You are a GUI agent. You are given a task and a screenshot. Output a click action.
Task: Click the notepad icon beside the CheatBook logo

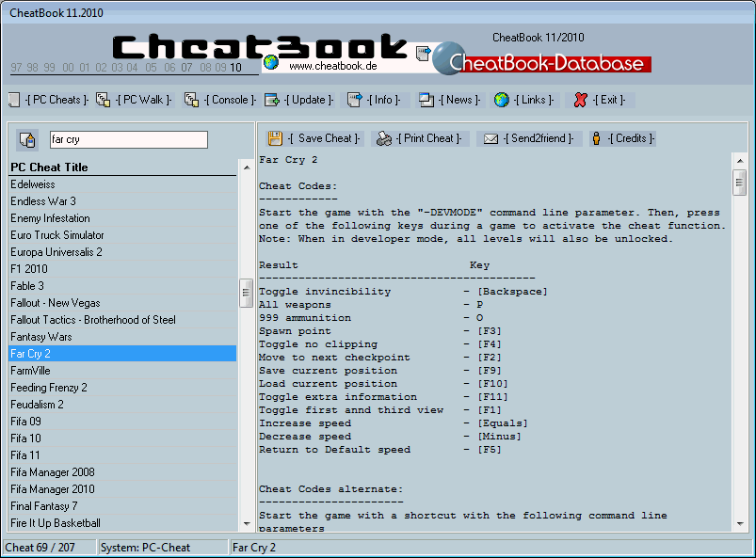coord(424,54)
